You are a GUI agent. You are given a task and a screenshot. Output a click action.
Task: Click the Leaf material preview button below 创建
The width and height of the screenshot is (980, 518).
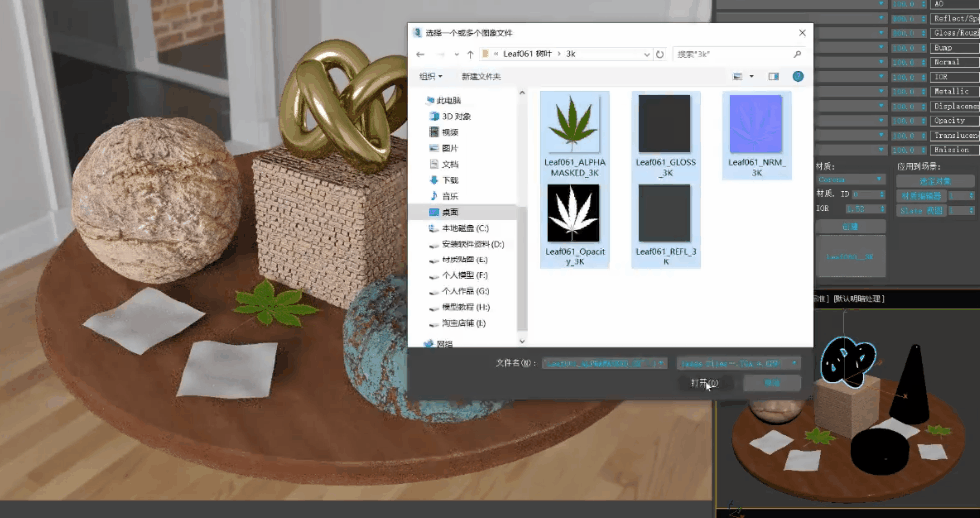(x=850, y=257)
